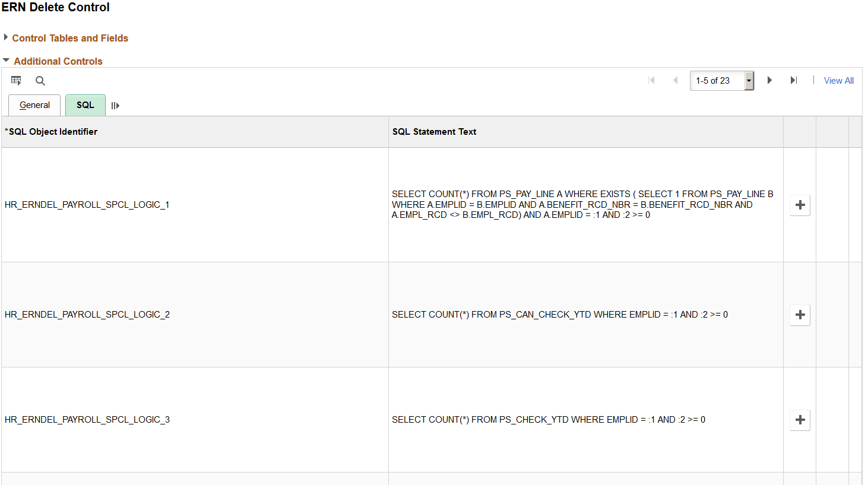Add a row below HR_ERNDEL_PAYROLL_SPCL_LOGIC_3

[800, 420]
